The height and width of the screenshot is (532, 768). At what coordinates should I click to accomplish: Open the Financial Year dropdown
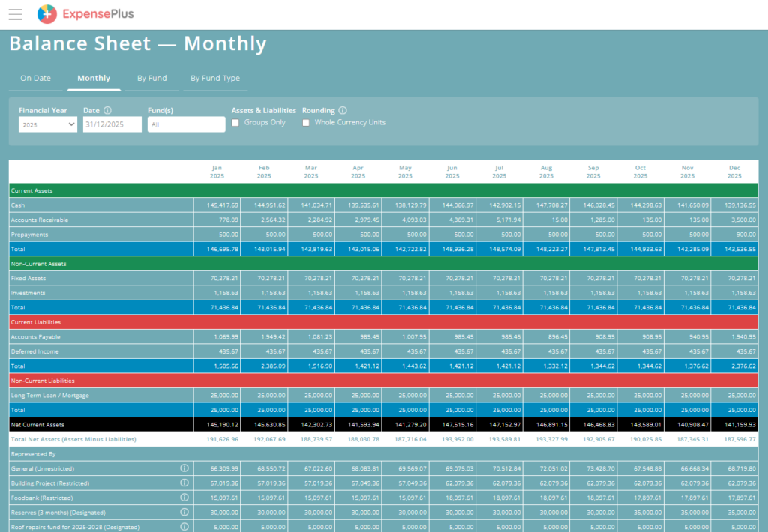[x=48, y=124]
